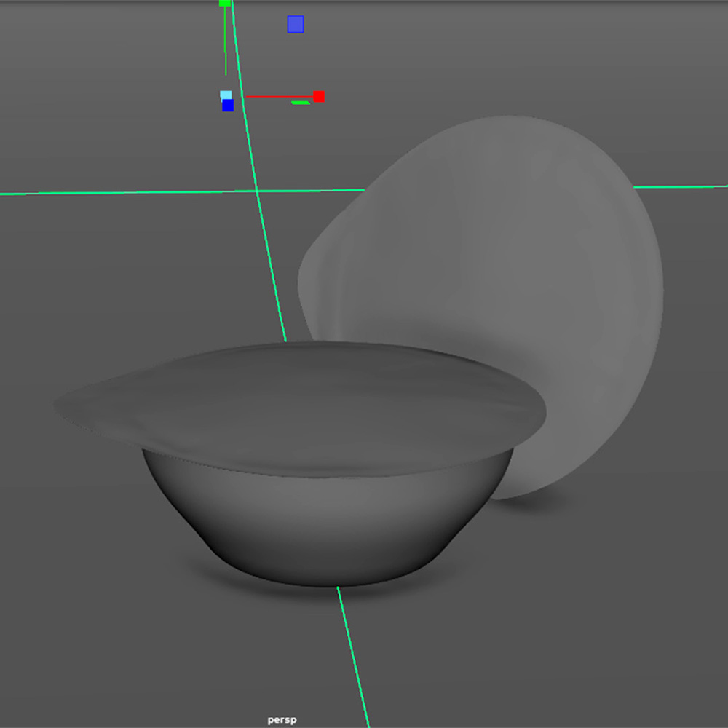The height and width of the screenshot is (728, 728).
Task: Click the small green plane handle near red handle
Action: pos(301,103)
